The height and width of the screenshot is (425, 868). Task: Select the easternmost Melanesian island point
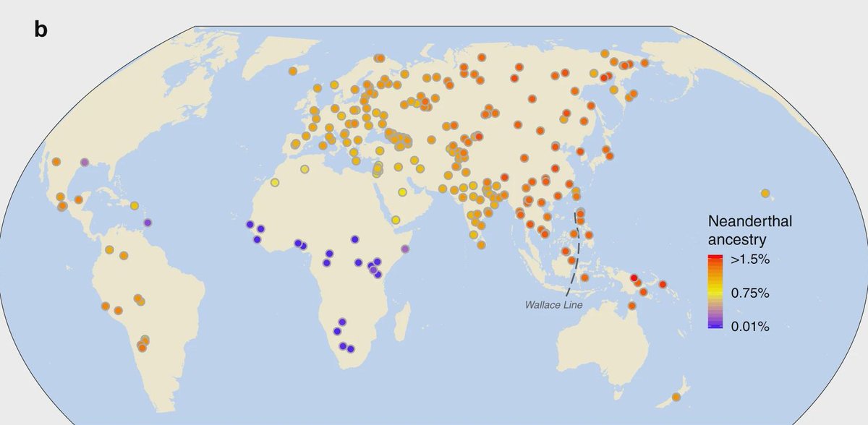(x=663, y=285)
